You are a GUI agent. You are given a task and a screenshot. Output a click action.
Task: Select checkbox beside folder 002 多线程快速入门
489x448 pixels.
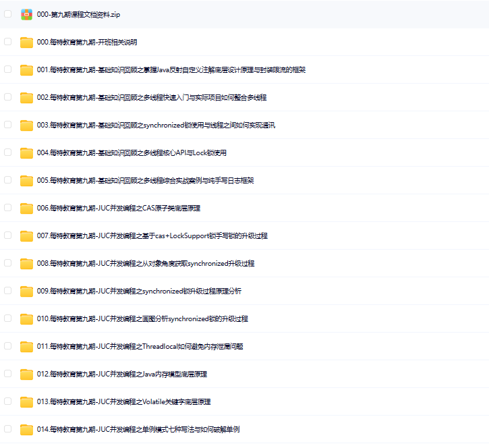pyautogui.click(x=8, y=96)
